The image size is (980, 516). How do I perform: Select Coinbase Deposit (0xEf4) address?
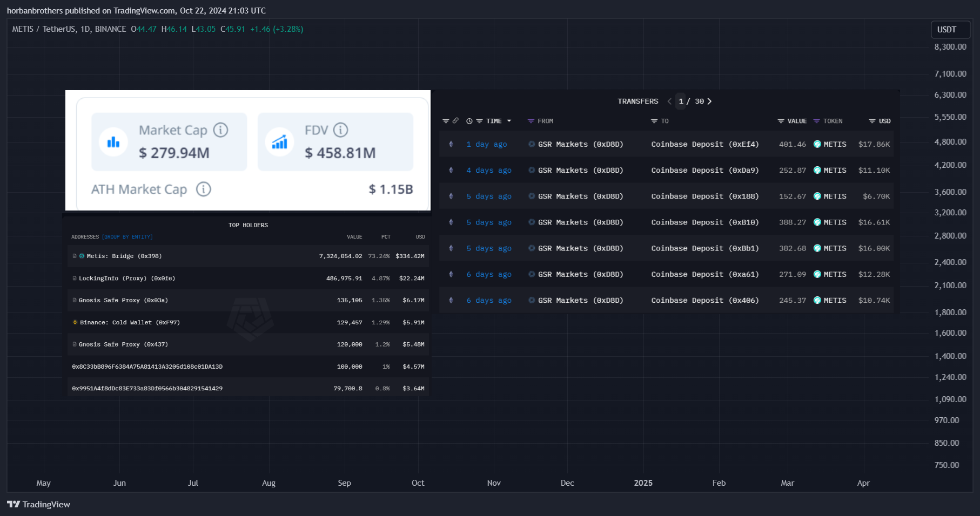(x=705, y=144)
